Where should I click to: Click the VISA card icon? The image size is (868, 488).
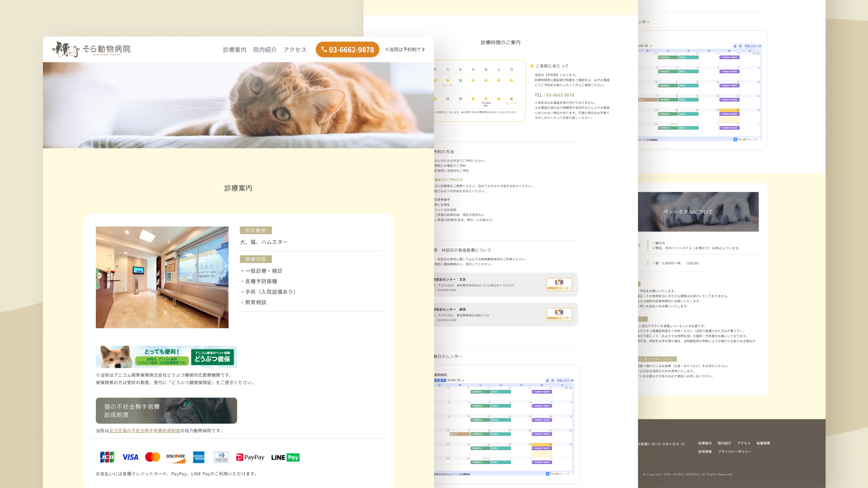(130, 457)
